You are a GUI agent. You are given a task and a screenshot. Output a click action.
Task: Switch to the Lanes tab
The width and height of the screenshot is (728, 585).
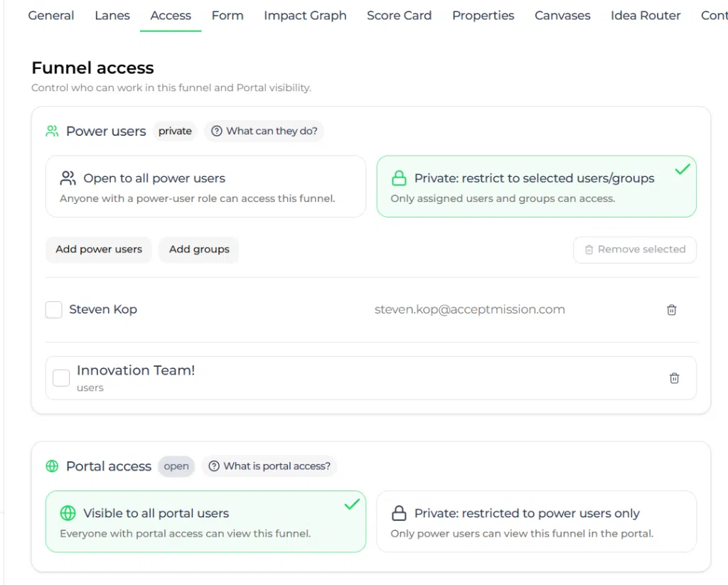pos(112,16)
